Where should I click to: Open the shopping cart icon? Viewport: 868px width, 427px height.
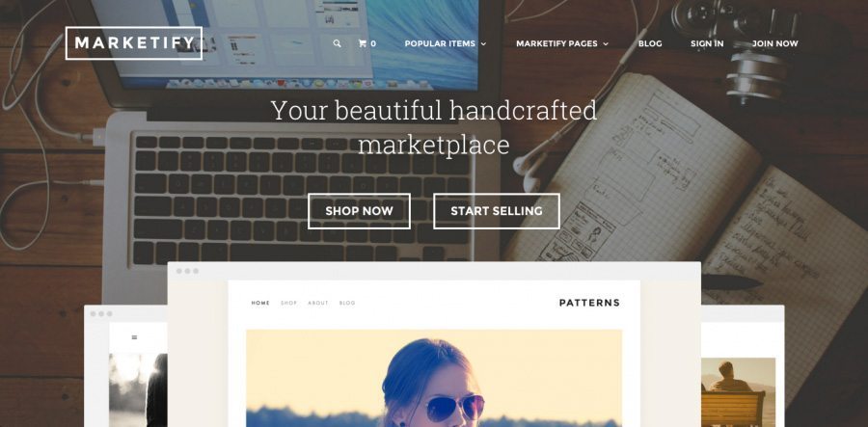click(363, 43)
